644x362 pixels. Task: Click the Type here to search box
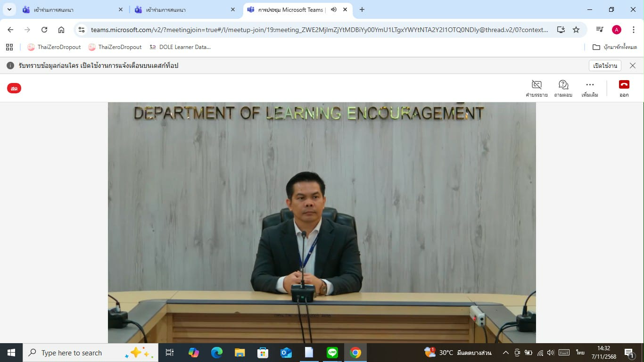(91, 353)
